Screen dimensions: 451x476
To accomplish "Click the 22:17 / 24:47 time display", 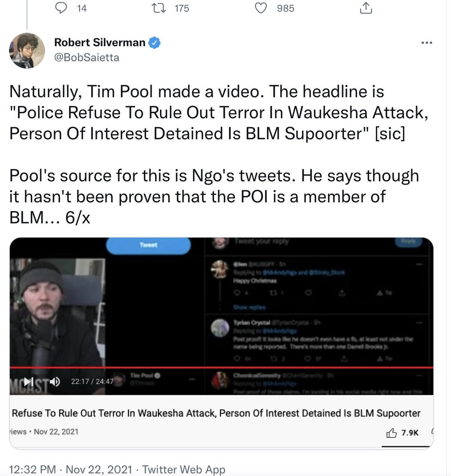I will [x=92, y=381].
